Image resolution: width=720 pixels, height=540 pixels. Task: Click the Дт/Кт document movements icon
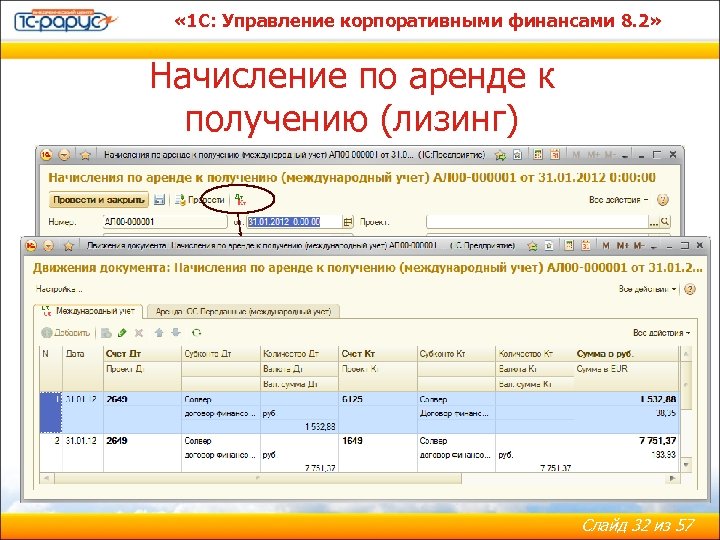240,200
